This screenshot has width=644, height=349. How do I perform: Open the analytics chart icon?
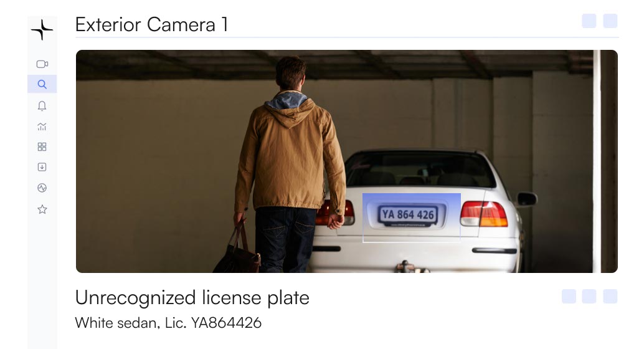pos(42,127)
